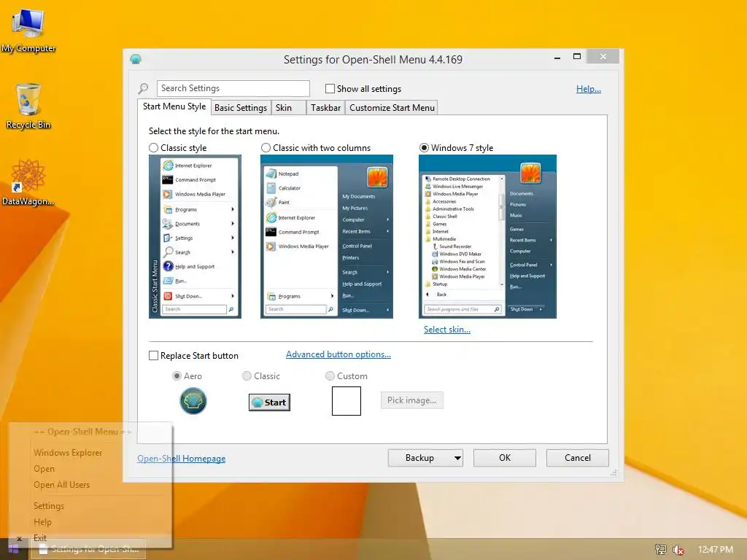Viewport: 747px width, 560px height.
Task: Select the Windows 7 style radio button
Action: pos(424,147)
